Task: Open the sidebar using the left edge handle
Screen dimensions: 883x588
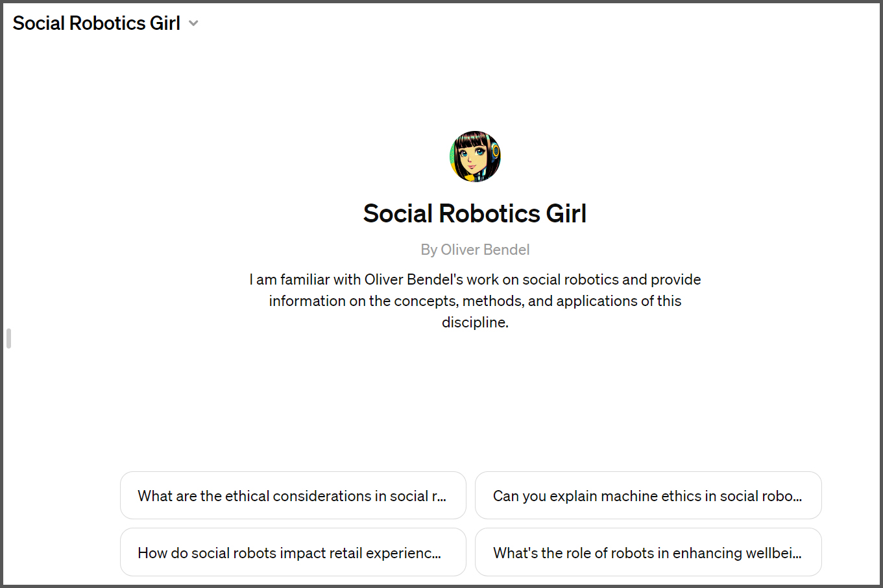Action: tap(8, 338)
